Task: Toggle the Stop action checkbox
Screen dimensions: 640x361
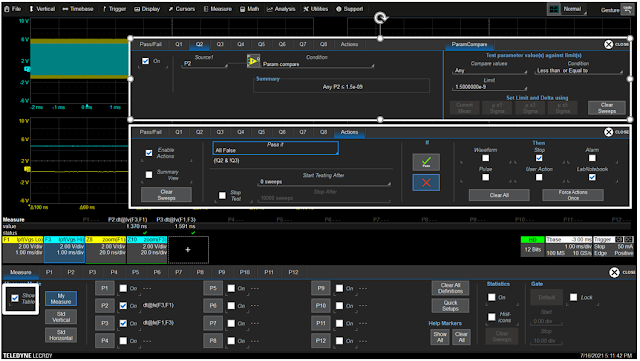Action: click(539, 158)
